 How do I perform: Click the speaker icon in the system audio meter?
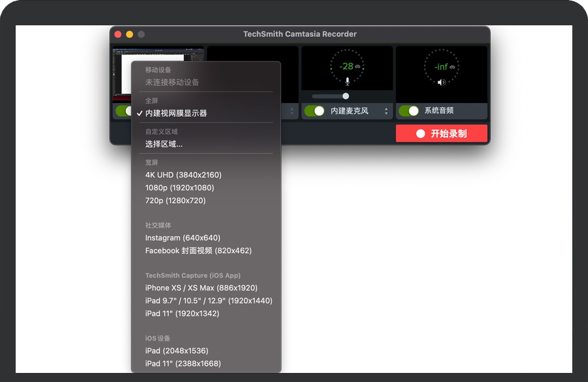click(x=441, y=82)
